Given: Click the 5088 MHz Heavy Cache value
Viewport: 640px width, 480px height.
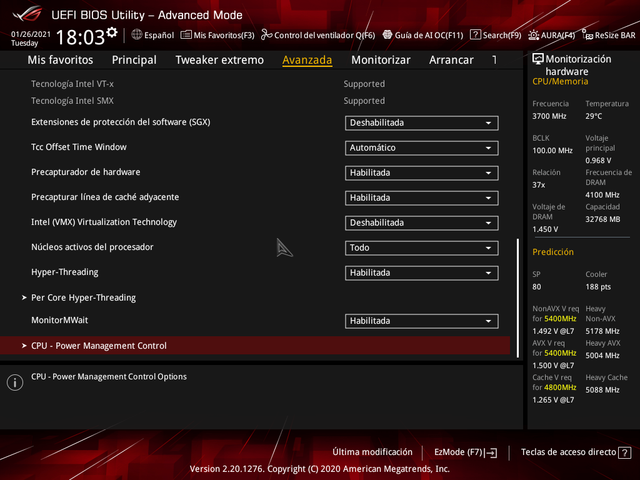Looking at the screenshot, I should pos(602,390).
